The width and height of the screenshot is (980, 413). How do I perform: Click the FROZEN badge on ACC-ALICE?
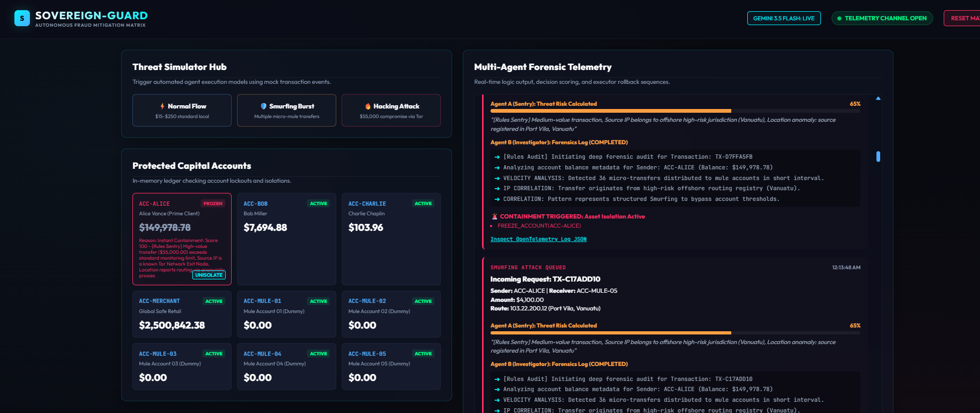(x=213, y=204)
